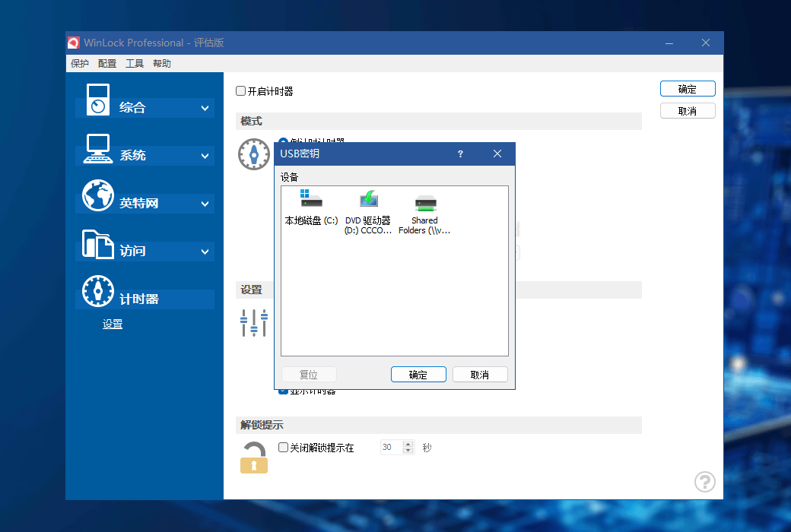Select the Shared Folders network drive icon
791x532 pixels.
coord(425,203)
